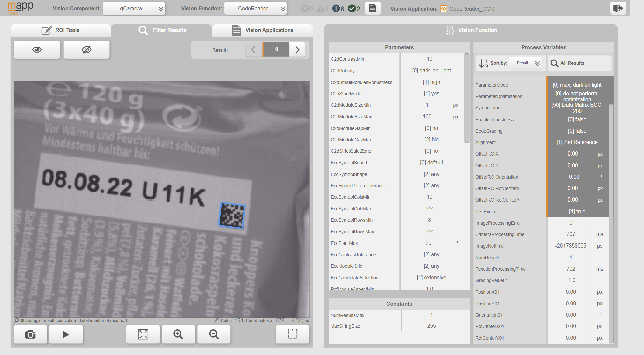Capture an image with camera button
Viewport: 644px width, 355px height.
pos(31,334)
